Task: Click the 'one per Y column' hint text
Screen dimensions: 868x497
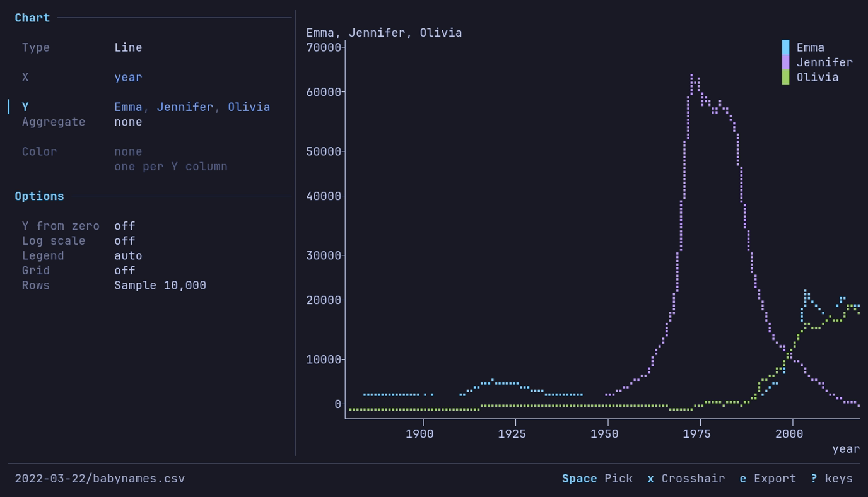Action: click(x=171, y=167)
